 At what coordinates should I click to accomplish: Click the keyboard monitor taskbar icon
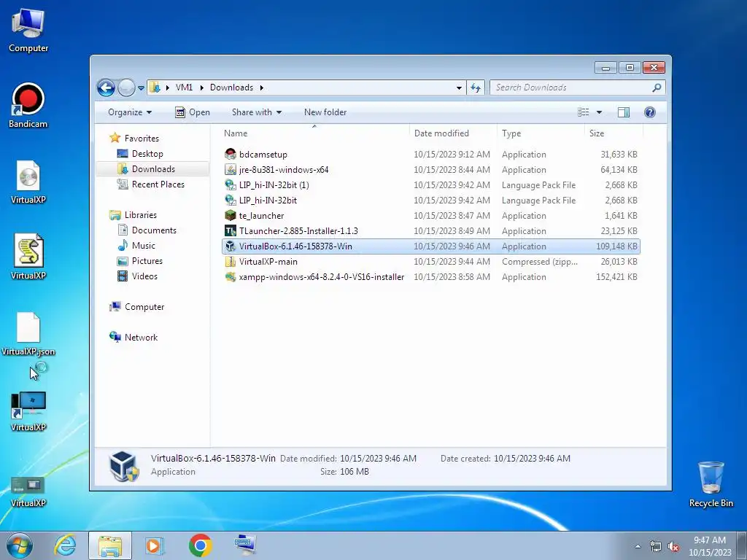(245, 544)
